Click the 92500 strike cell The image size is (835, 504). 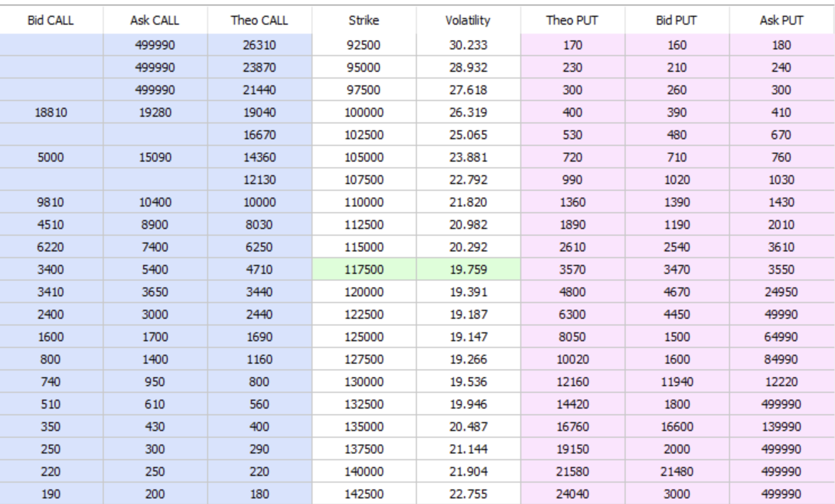(x=364, y=45)
